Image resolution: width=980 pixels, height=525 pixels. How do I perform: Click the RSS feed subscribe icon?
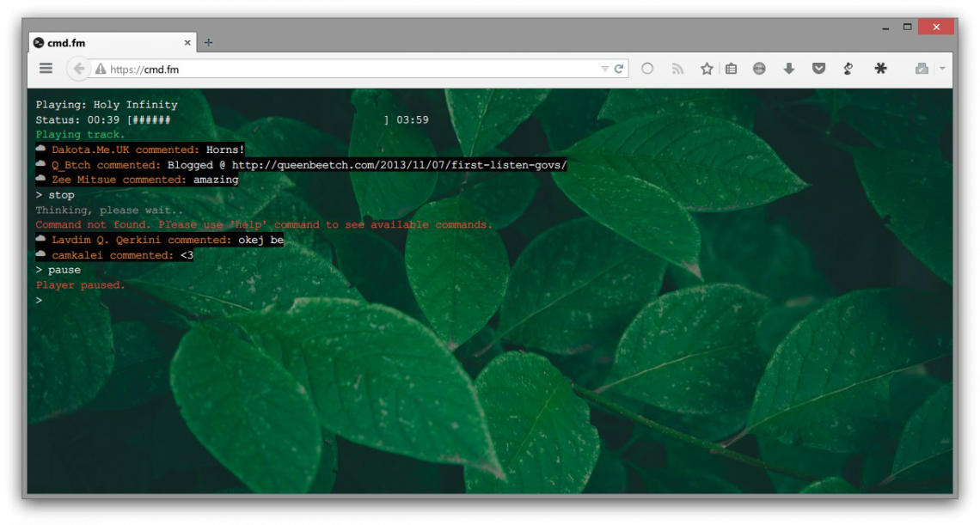[x=677, y=69]
